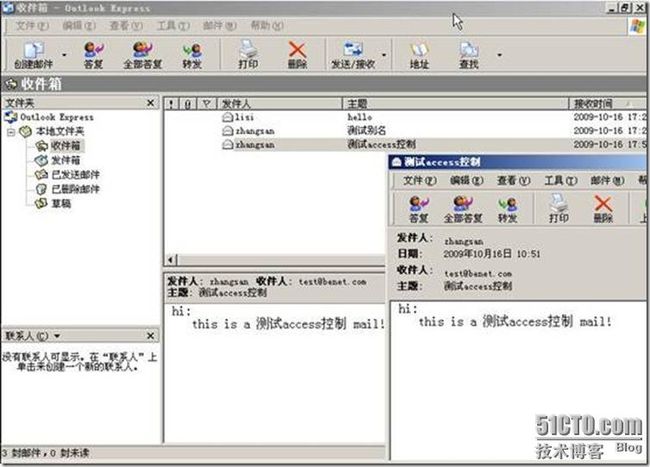The image size is (650, 467).
Task: Sort by the attachment paperclip column header
Action: pos(187,104)
